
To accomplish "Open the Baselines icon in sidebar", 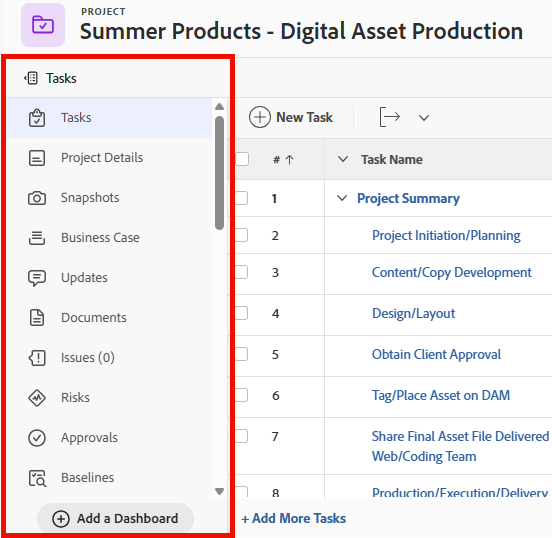I will [x=37, y=478].
